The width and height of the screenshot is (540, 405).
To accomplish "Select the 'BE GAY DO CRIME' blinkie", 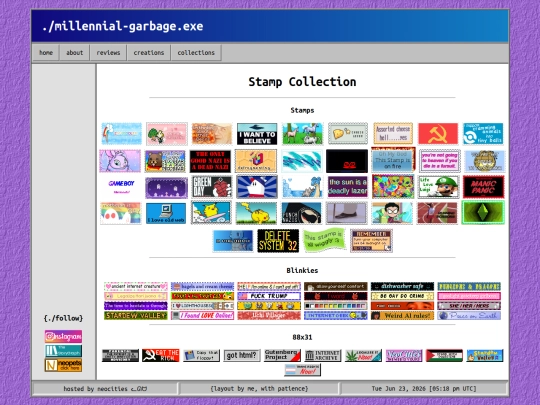I will (x=402, y=296).
